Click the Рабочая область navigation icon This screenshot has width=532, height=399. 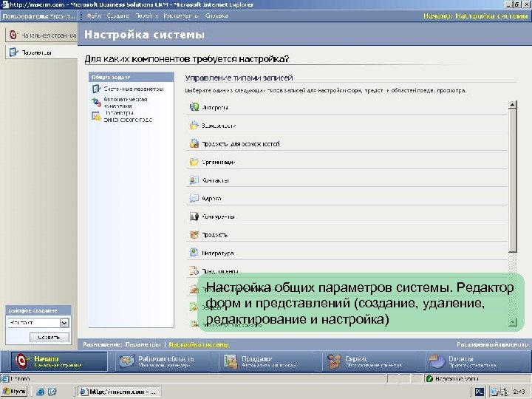pos(126,361)
